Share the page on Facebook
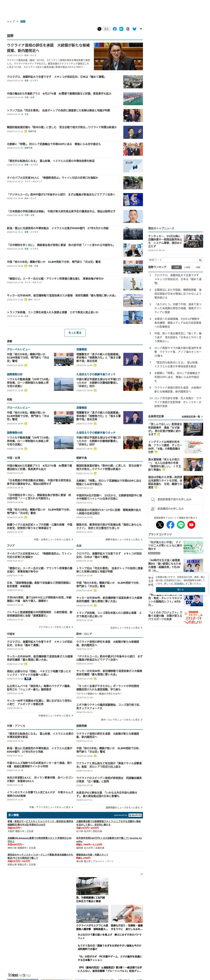This screenshot has height=980, width=210. coord(115,29)
